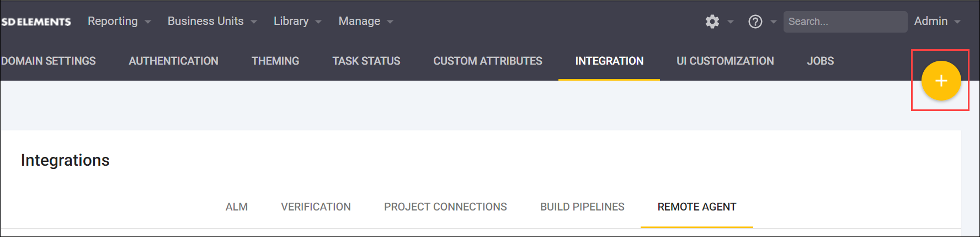The width and height of the screenshot is (980, 237).
Task: Select the Task Status tab
Action: pyautogui.click(x=366, y=61)
